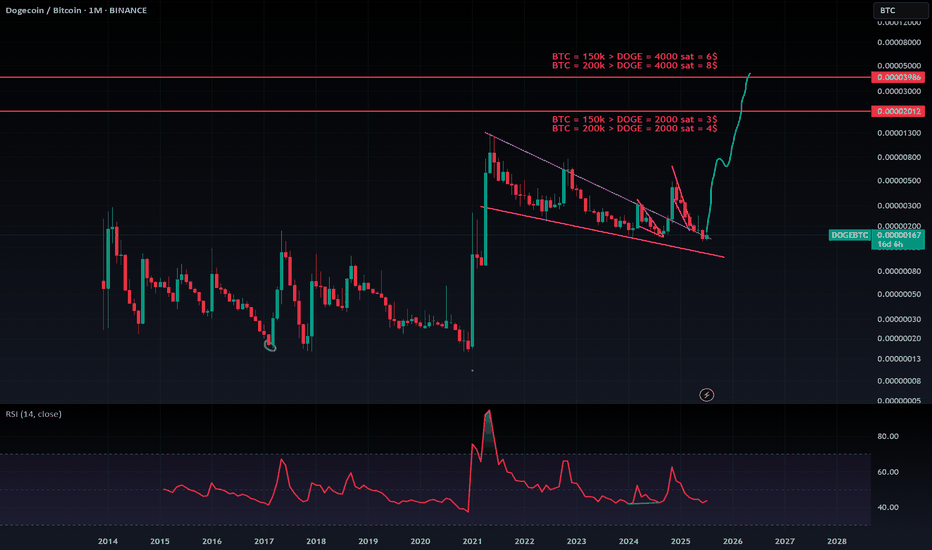
Task: Click the 2016 label on the time axis
Action: point(212,541)
